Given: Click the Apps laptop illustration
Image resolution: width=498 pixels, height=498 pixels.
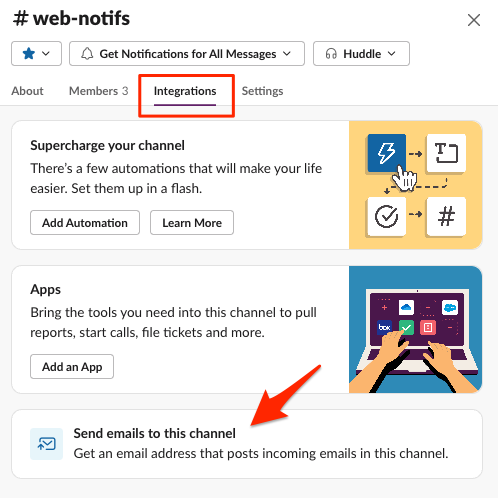Looking at the screenshot, I should pyautogui.click(x=415, y=329).
